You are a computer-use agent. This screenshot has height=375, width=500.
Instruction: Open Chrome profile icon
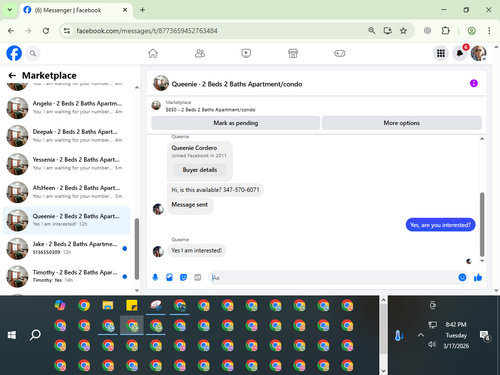471,31
